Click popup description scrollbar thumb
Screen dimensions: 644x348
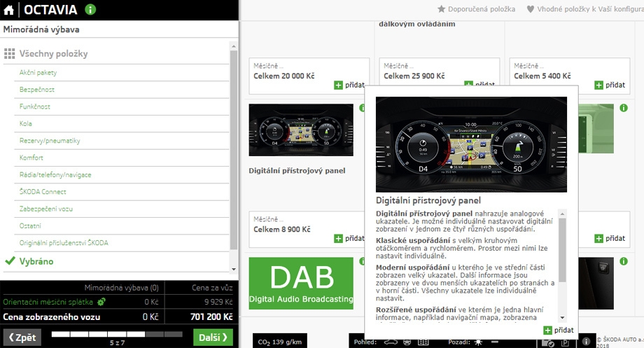(x=562, y=250)
